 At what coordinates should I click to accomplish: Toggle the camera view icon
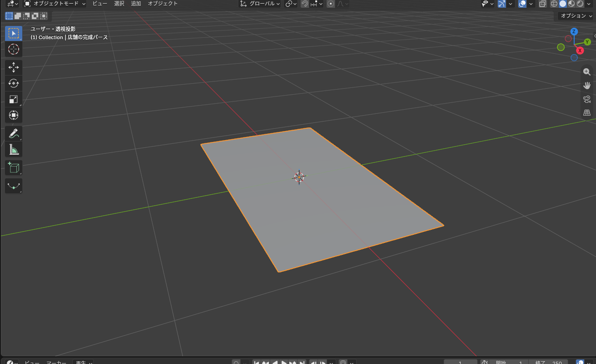(587, 99)
